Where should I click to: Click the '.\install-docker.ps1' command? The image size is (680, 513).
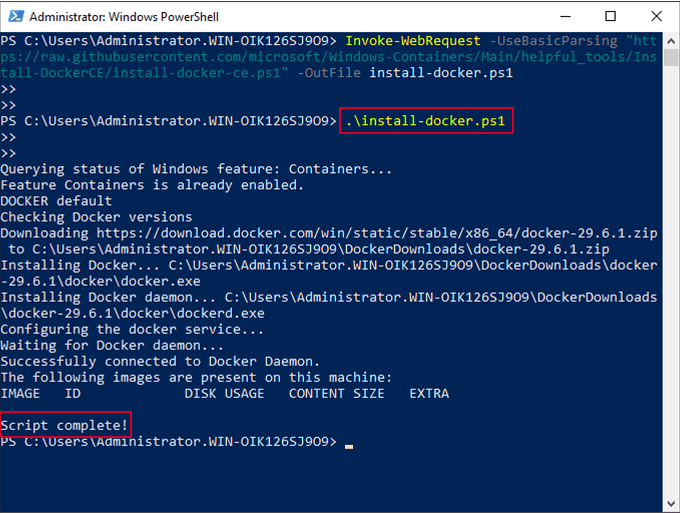point(425,121)
